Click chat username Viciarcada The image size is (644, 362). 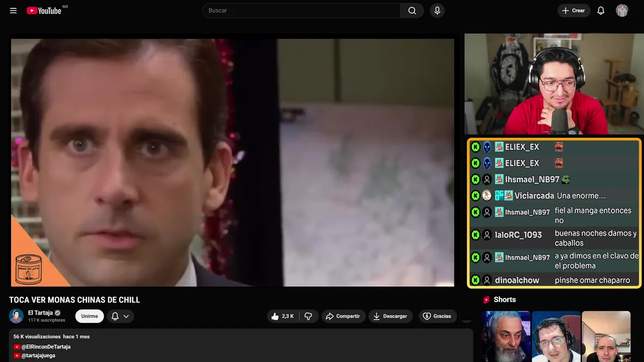click(x=534, y=196)
